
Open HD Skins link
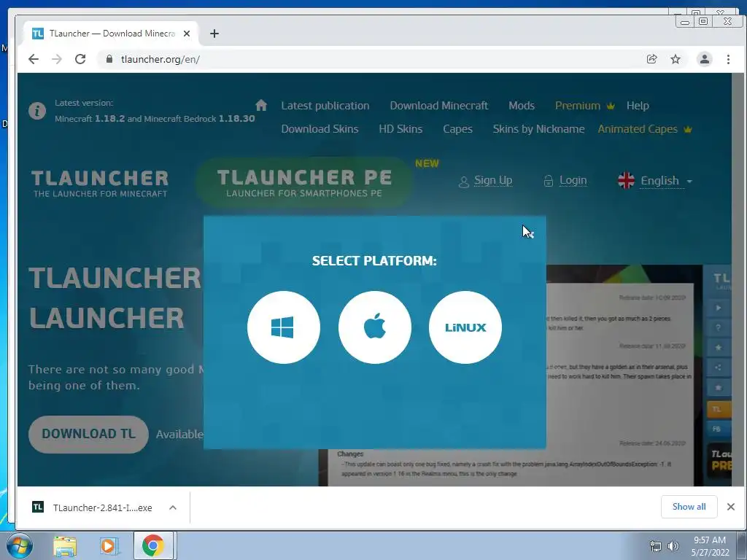tap(400, 129)
